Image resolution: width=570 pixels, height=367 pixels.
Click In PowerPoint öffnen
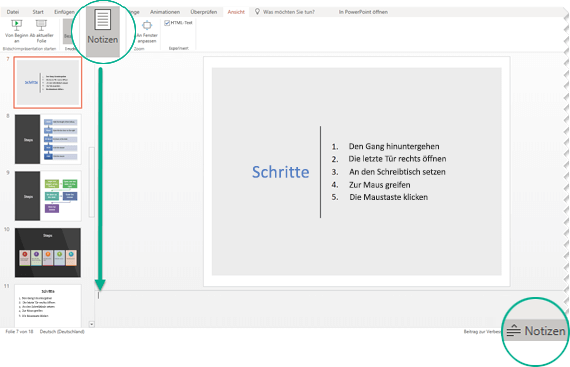pos(363,12)
